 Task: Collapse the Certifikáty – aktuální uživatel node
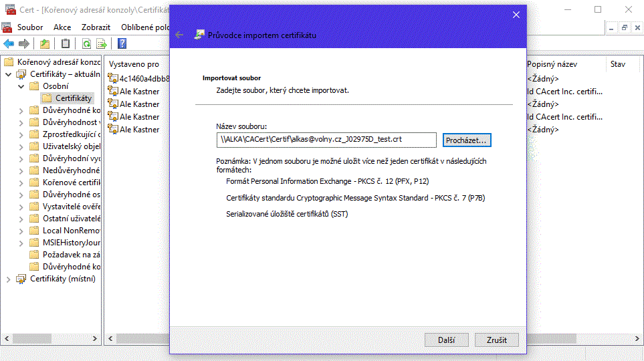pos(9,74)
